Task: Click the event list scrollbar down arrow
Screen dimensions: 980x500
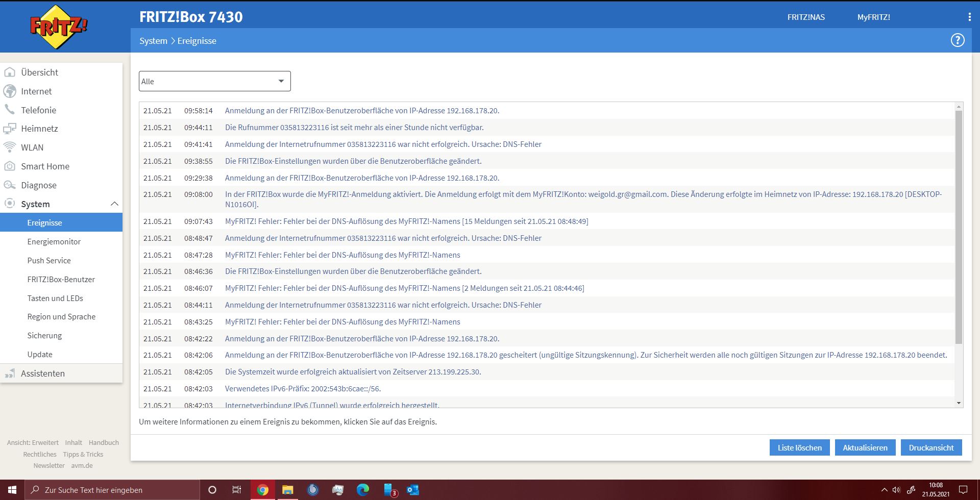Action: click(x=959, y=403)
